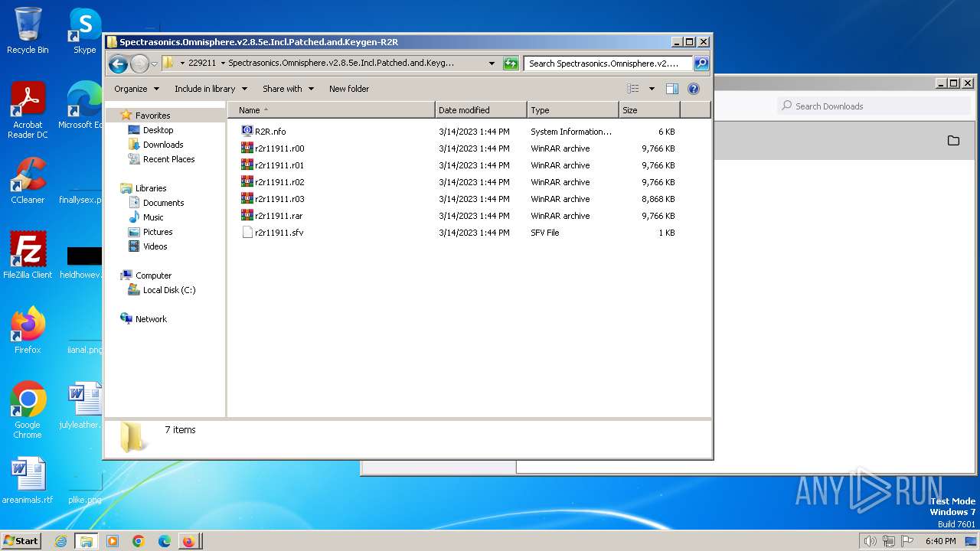Image resolution: width=980 pixels, height=551 pixels.
Task: Select the r2r11911.r02 archive
Action: [x=279, y=182]
